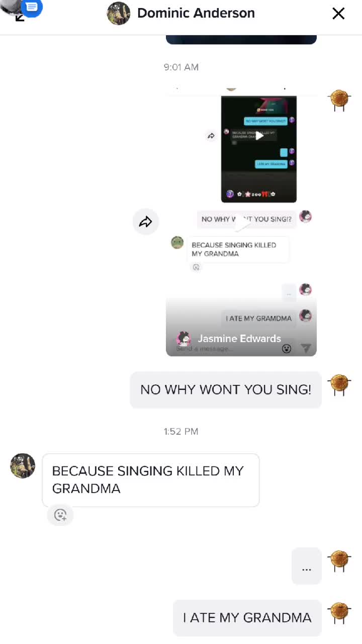This screenshot has width=362, height=644.
Task: Add a reaction to the BECAUSE SINGING message
Action: click(x=60, y=515)
